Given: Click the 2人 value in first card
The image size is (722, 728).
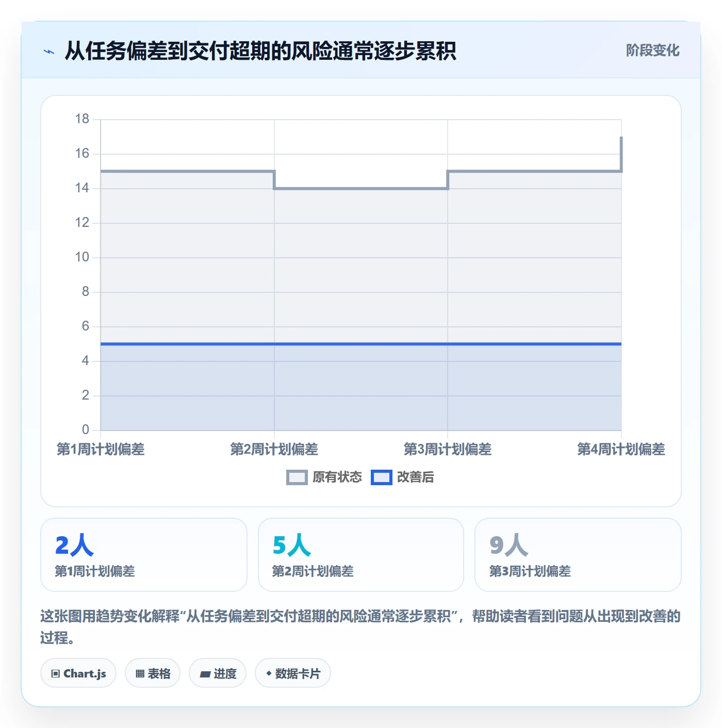Looking at the screenshot, I should [74, 545].
